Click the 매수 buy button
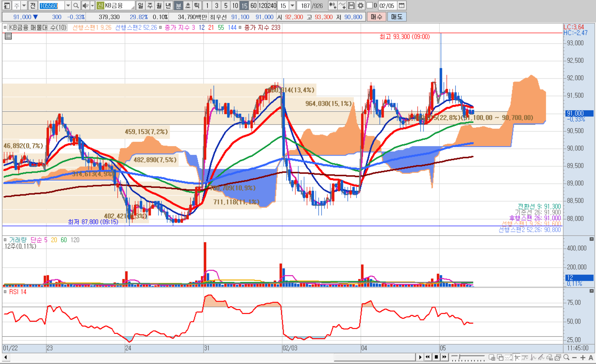 click(376, 17)
